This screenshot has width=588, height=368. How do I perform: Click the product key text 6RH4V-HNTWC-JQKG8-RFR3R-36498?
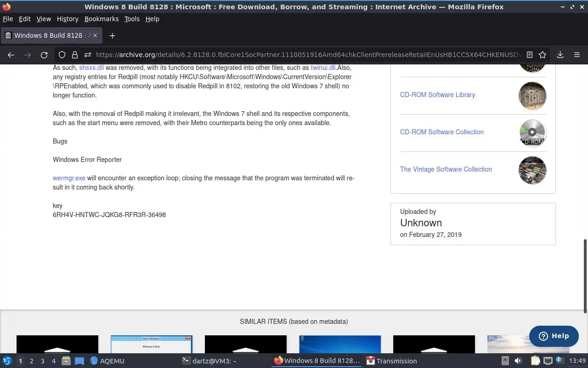click(x=109, y=215)
